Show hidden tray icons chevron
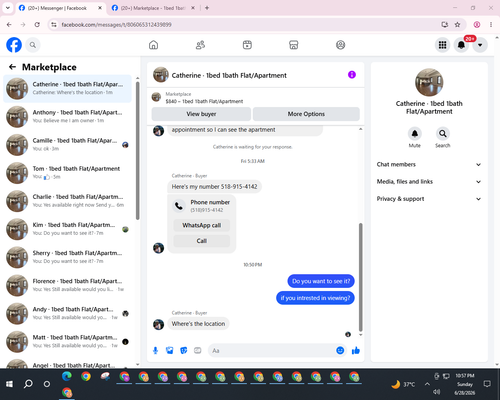The height and width of the screenshot is (400, 500). tap(427, 384)
